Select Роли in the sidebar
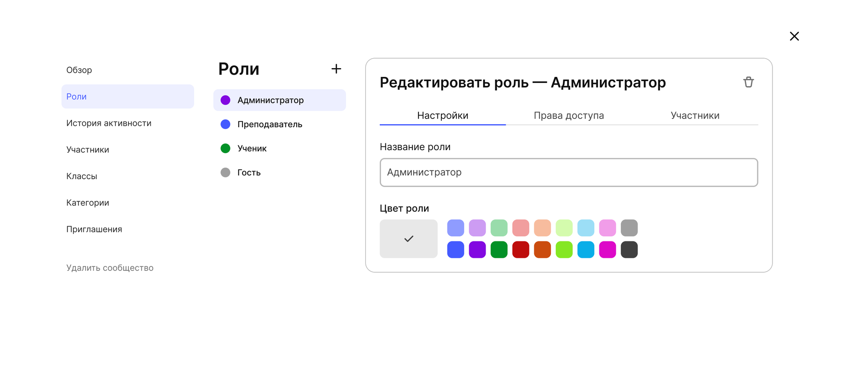This screenshot has width=868, height=379. tap(128, 96)
